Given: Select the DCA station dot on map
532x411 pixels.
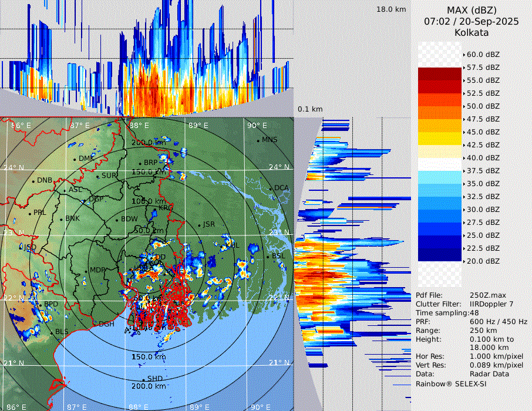Looking at the screenshot, I should (271, 188).
